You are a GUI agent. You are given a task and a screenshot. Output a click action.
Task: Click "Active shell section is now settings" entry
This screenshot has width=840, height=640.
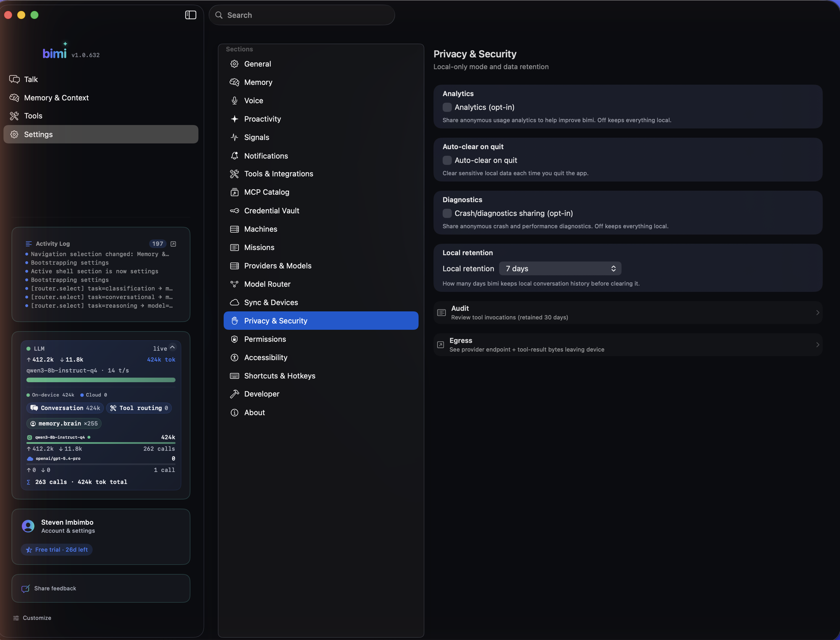tap(94, 272)
